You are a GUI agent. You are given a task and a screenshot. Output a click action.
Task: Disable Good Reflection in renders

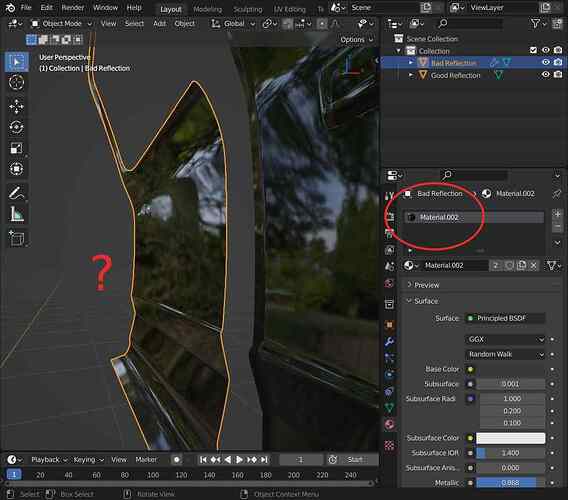point(558,75)
